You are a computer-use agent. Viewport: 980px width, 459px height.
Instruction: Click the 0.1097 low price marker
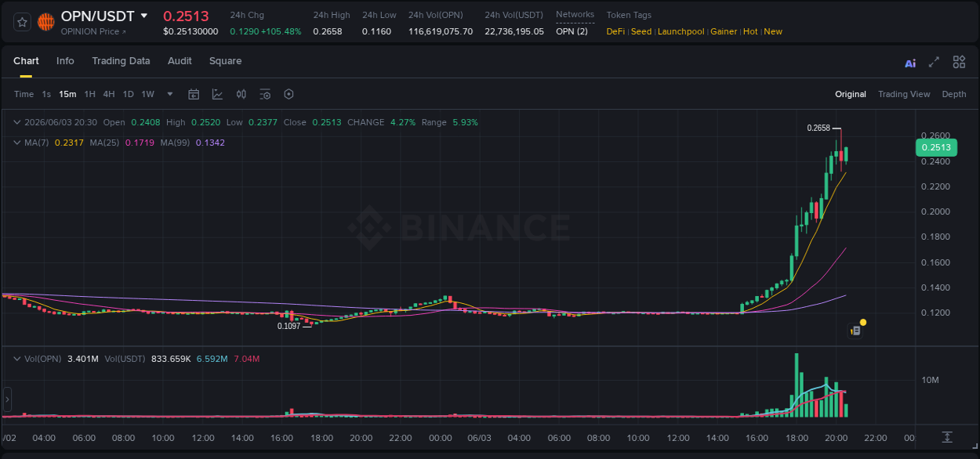coord(289,325)
